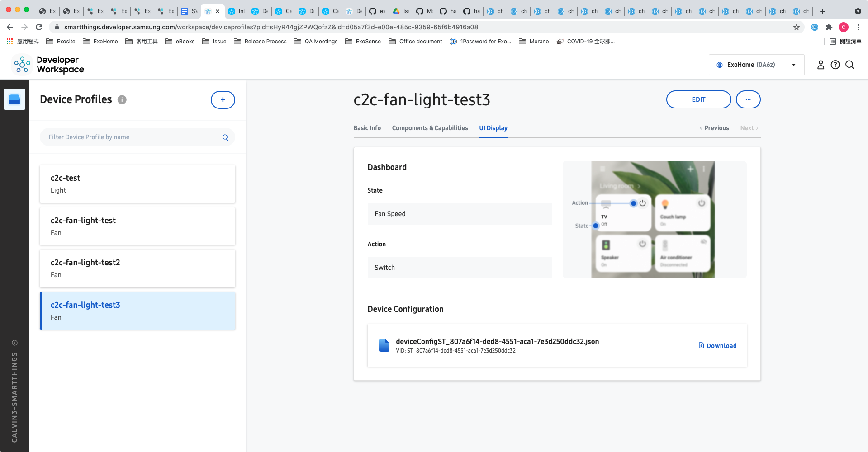The height and width of the screenshot is (452, 868).
Task: Bookmark this page with star icon
Action: [x=797, y=27]
